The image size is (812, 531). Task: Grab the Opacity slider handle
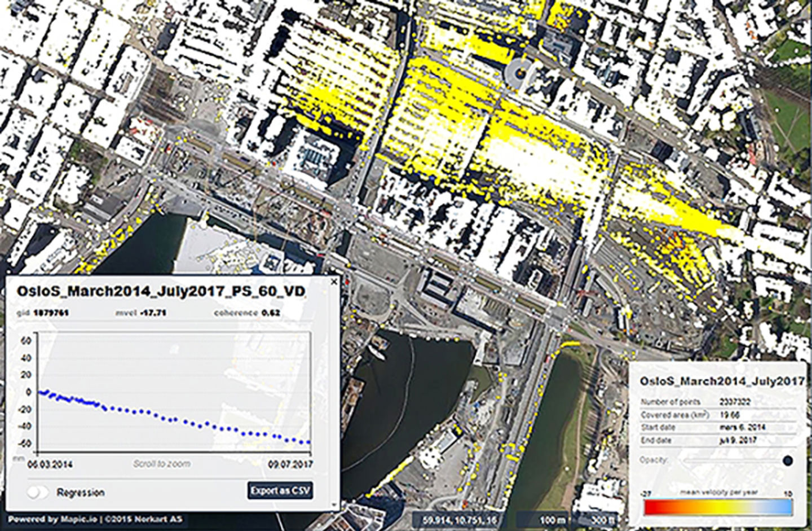click(787, 460)
